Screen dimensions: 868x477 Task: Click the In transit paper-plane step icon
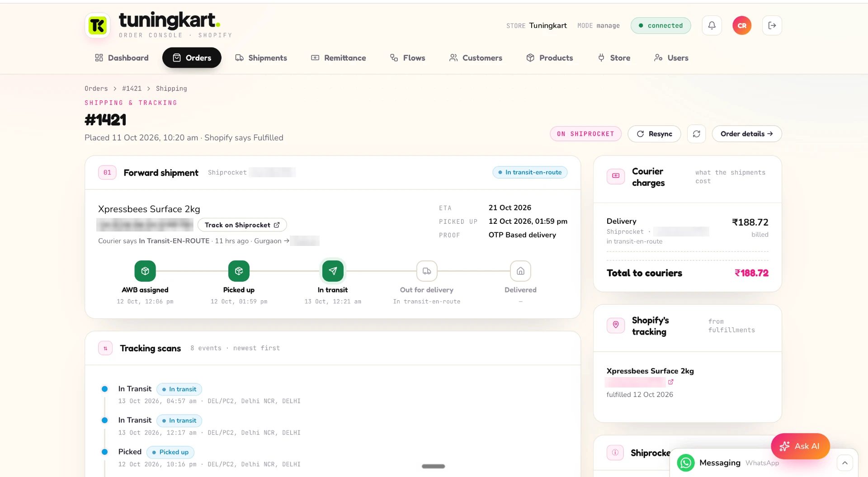(x=333, y=271)
